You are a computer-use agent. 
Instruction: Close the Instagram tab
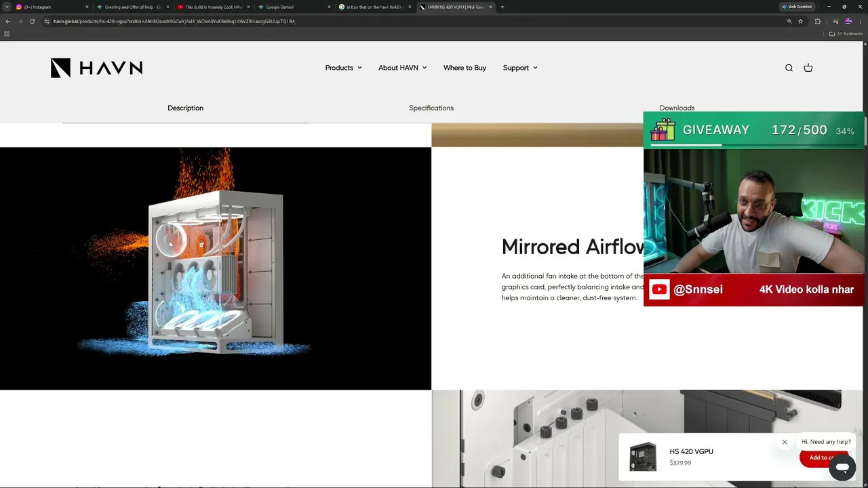[87, 7]
